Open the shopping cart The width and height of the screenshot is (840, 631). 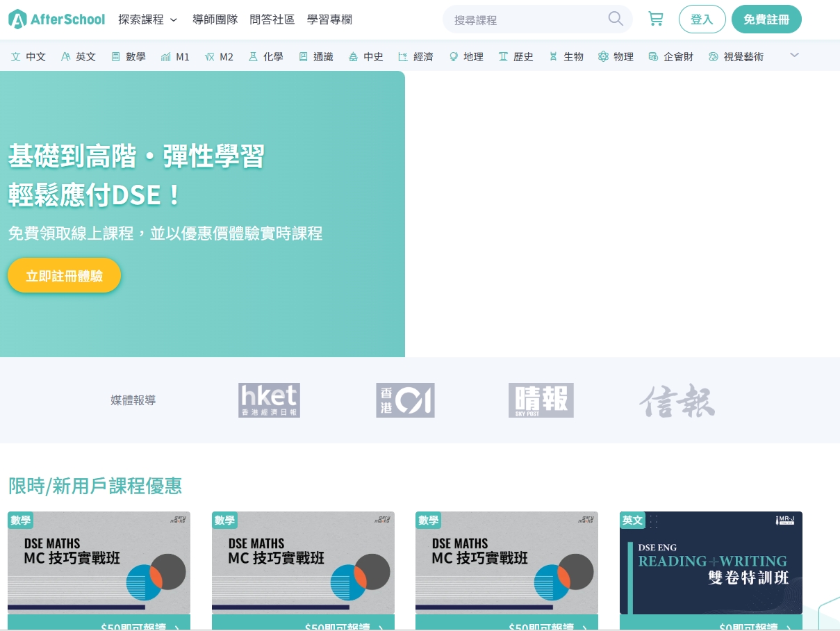(x=655, y=19)
